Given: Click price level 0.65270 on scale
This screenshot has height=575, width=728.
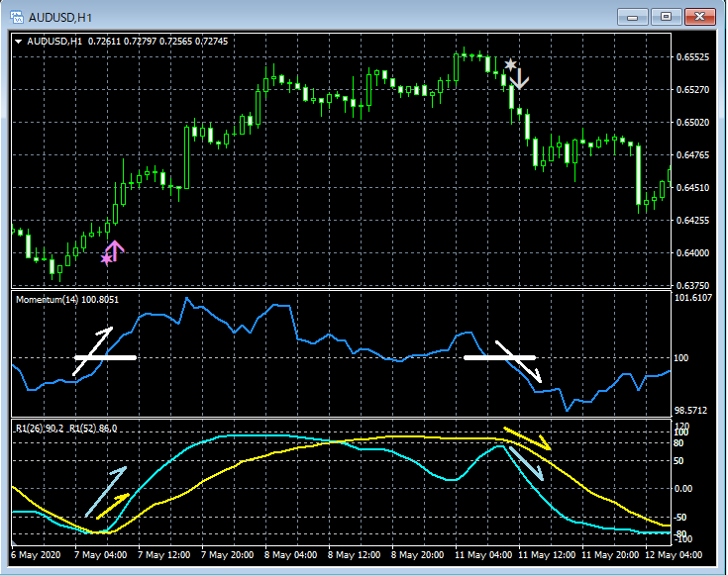Looking at the screenshot, I should (692, 90).
